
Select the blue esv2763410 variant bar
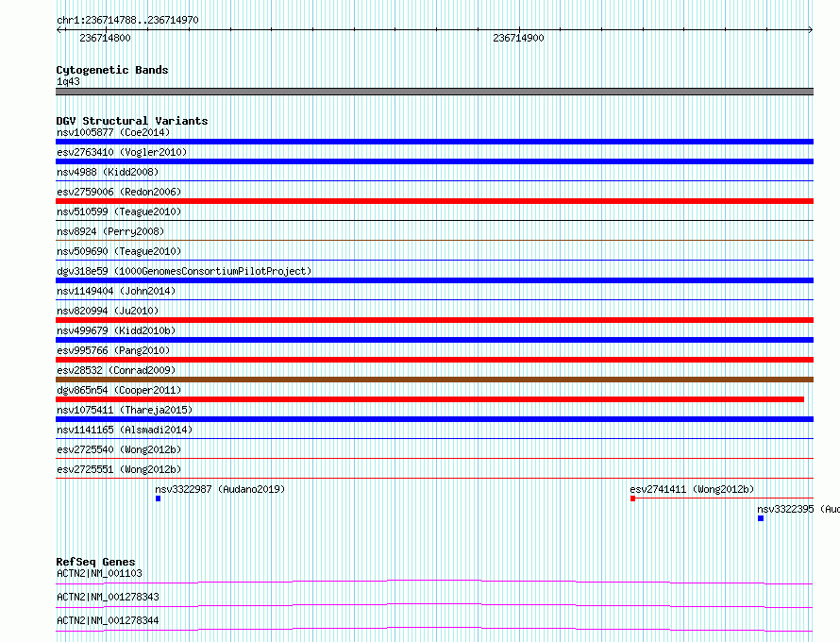pos(434,161)
